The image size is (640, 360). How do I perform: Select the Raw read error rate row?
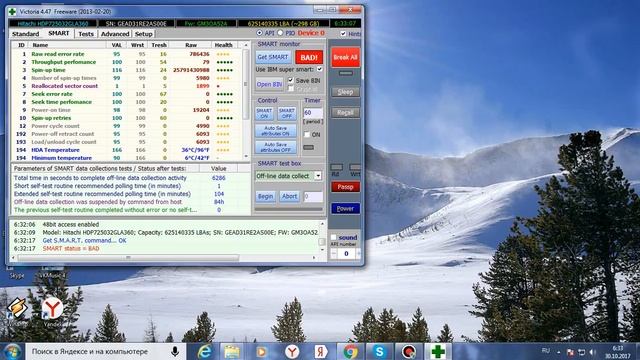tap(127, 54)
